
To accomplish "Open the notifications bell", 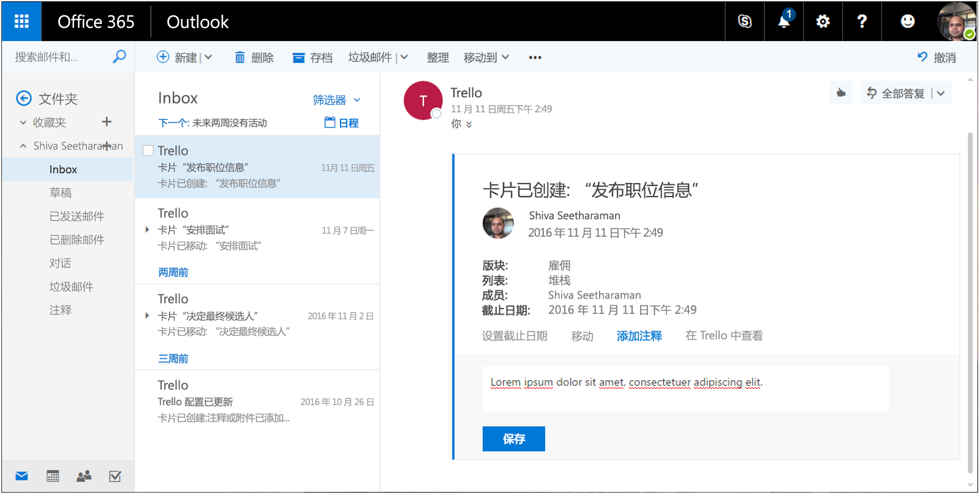I will pos(784,21).
